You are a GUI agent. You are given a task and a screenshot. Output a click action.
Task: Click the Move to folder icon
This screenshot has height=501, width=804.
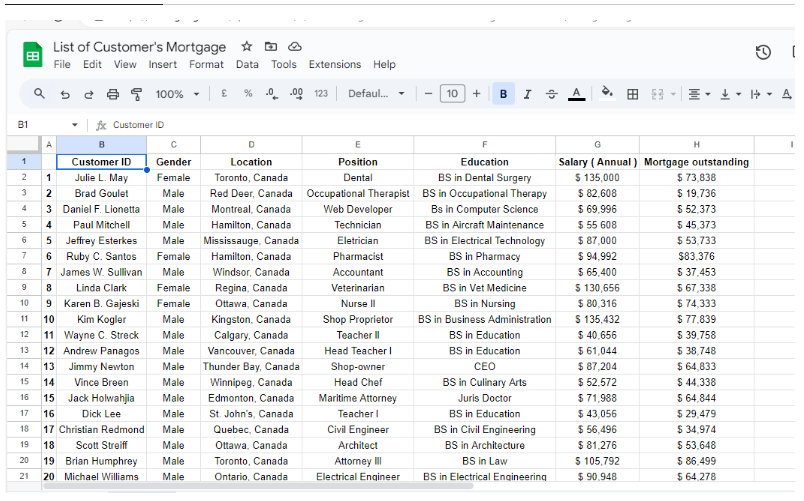coord(271,47)
